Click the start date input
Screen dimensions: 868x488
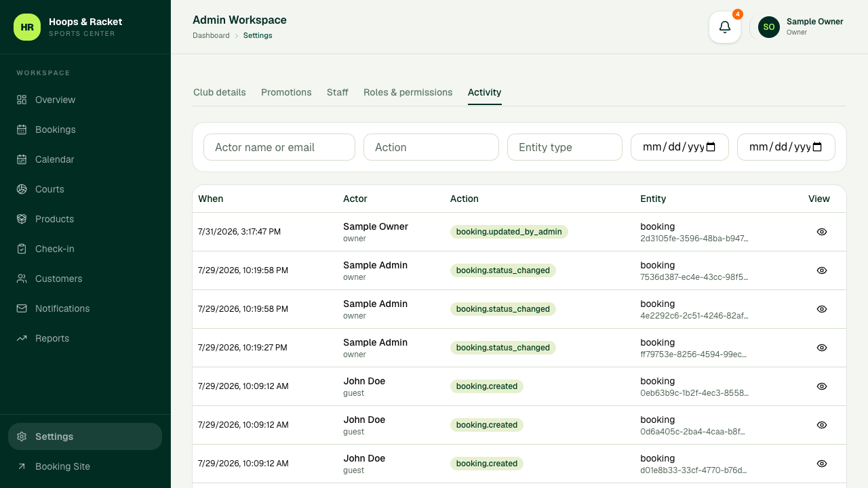(x=679, y=147)
